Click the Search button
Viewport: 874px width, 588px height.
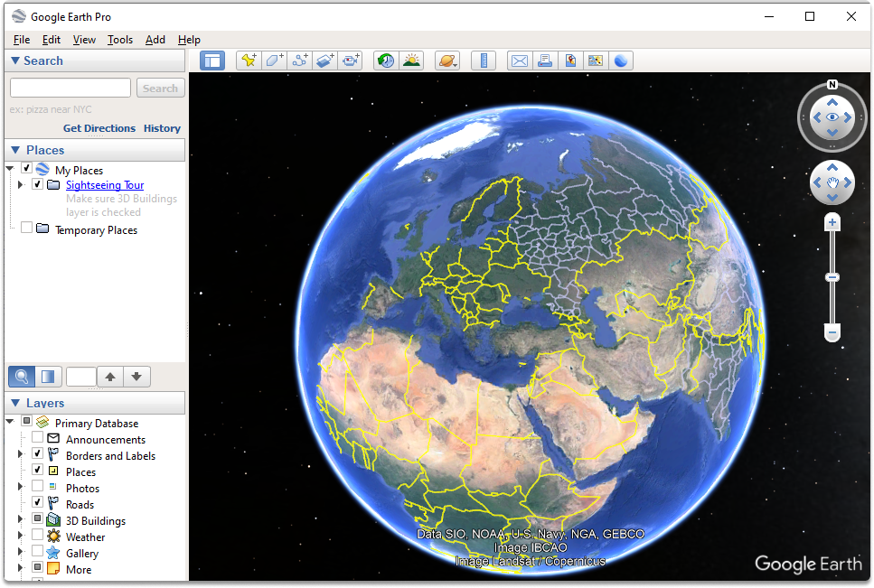[161, 88]
